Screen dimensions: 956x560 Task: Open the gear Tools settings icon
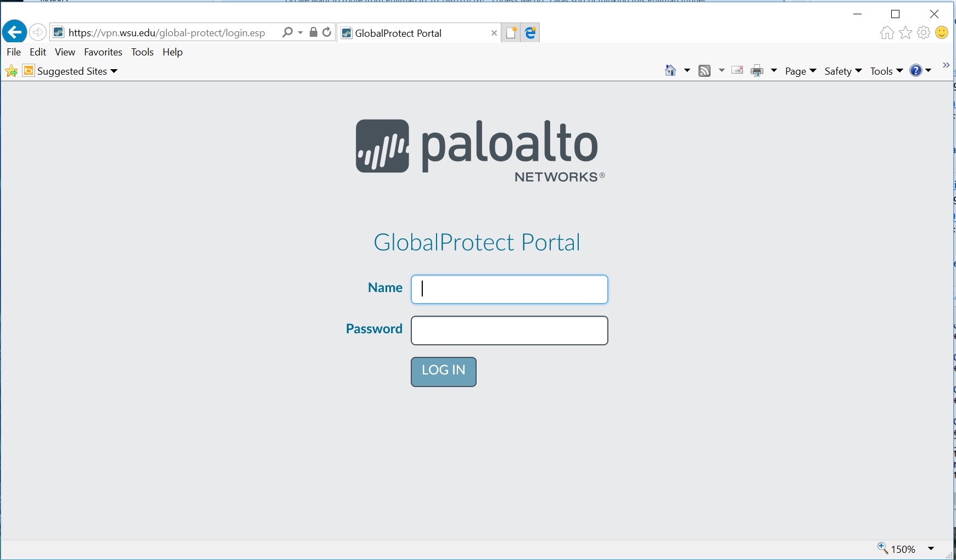924,33
